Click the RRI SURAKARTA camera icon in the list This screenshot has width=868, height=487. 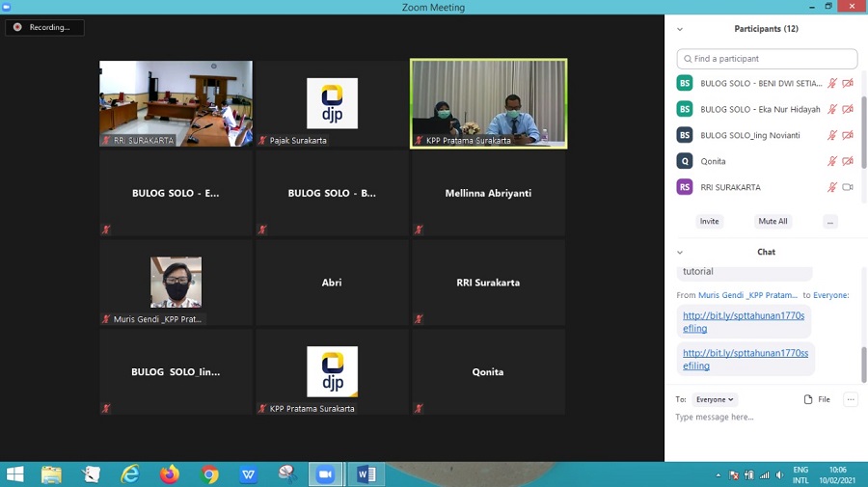click(x=848, y=187)
